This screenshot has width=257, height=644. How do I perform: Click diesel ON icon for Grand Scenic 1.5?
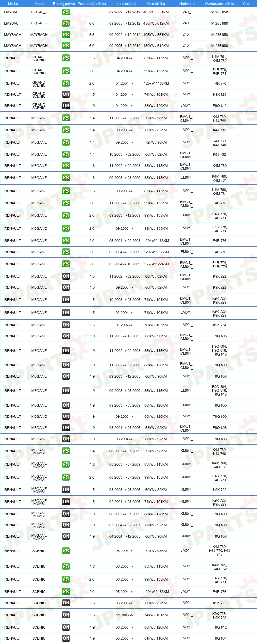(x=66, y=94)
